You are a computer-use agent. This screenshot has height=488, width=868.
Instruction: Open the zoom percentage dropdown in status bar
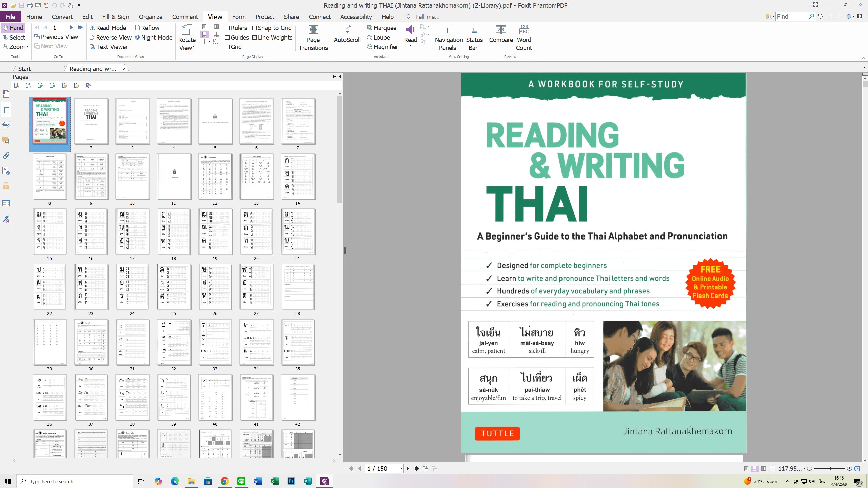pyautogui.click(x=804, y=468)
